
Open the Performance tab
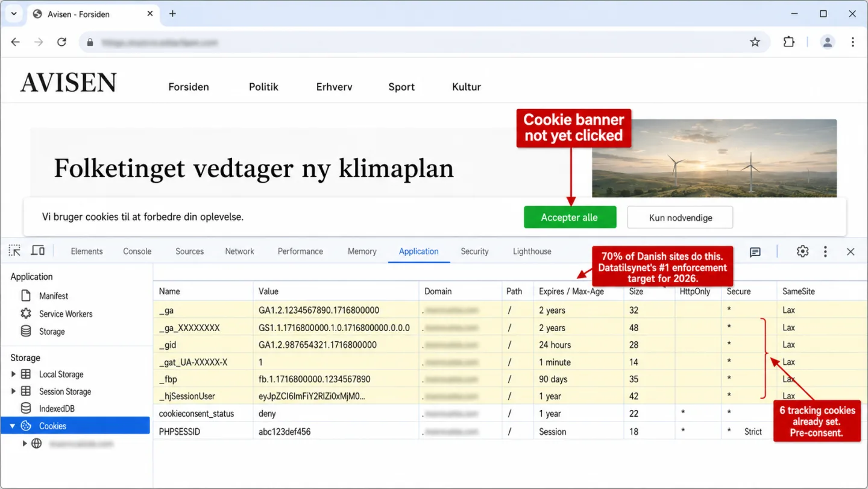[x=300, y=251]
